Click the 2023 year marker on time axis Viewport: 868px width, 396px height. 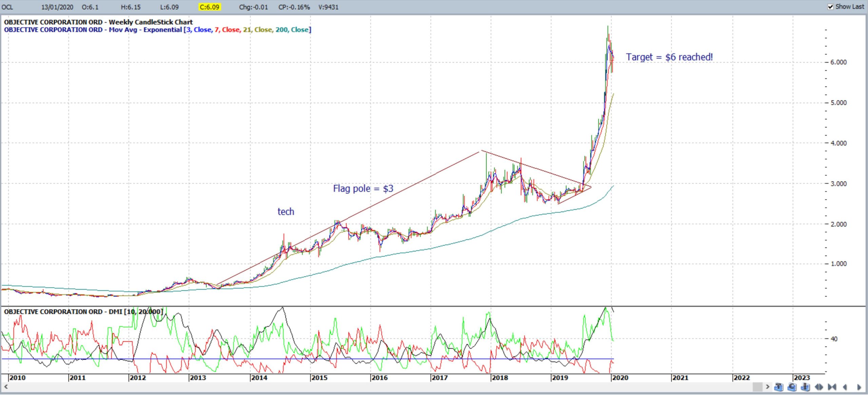(x=802, y=378)
